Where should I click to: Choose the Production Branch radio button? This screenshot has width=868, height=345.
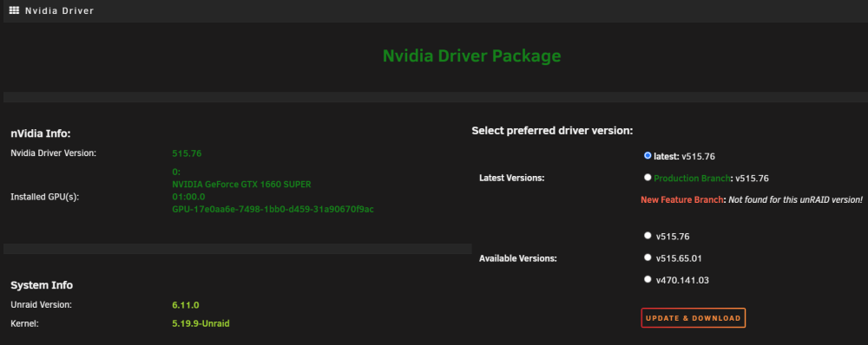point(648,178)
